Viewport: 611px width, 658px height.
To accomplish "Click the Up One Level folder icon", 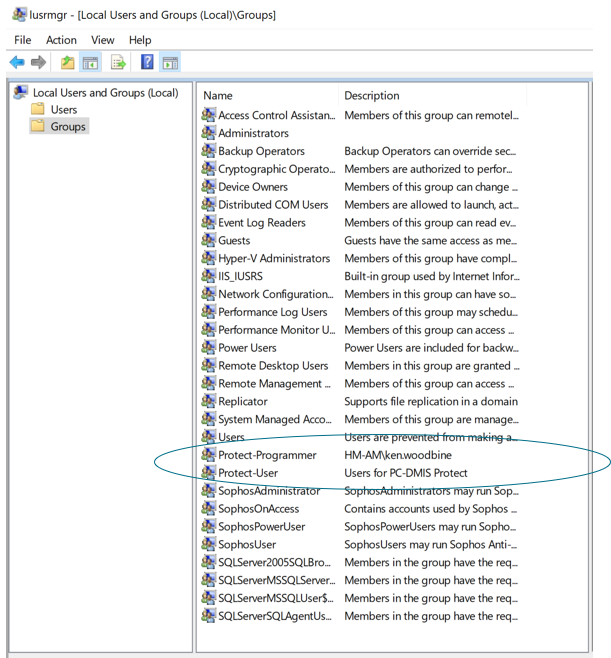I will point(69,63).
